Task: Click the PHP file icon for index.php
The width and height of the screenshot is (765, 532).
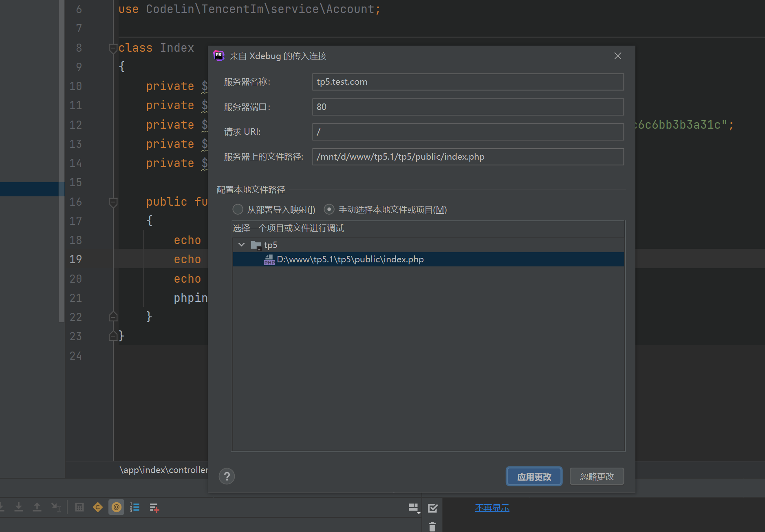Action: click(x=269, y=259)
